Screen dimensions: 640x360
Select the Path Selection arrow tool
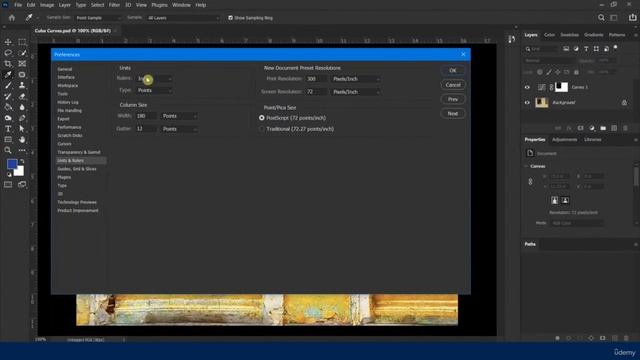[x=22, y=129]
